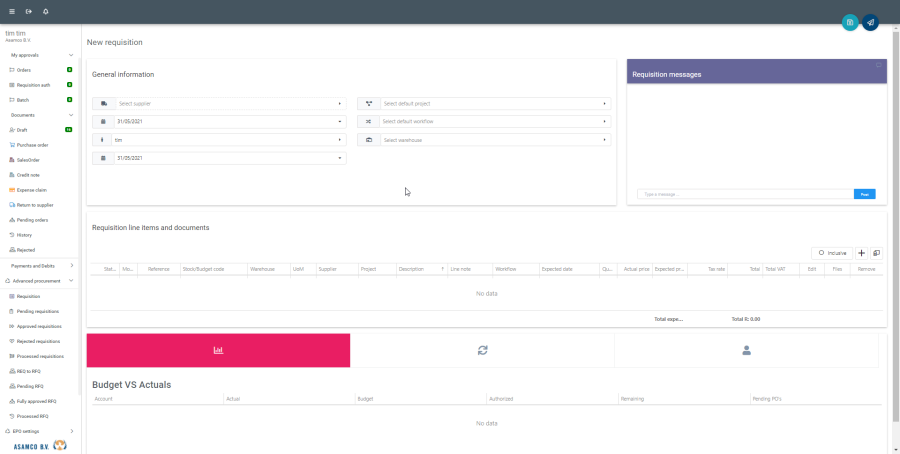Click the round save requisition icon
The height and width of the screenshot is (454, 900).
click(x=850, y=22)
